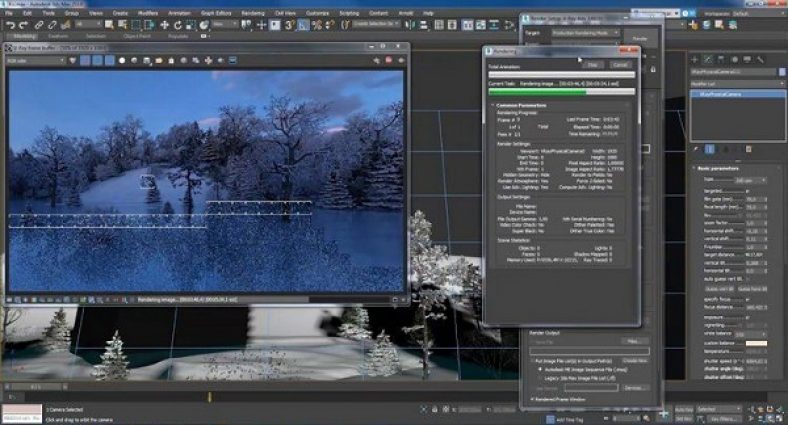
Task: Select Autodesk ME Image Sequence File option
Action: point(540,368)
